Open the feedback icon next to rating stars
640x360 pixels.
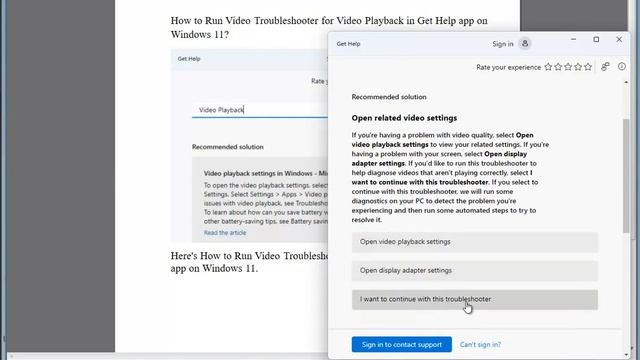(605, 67)
